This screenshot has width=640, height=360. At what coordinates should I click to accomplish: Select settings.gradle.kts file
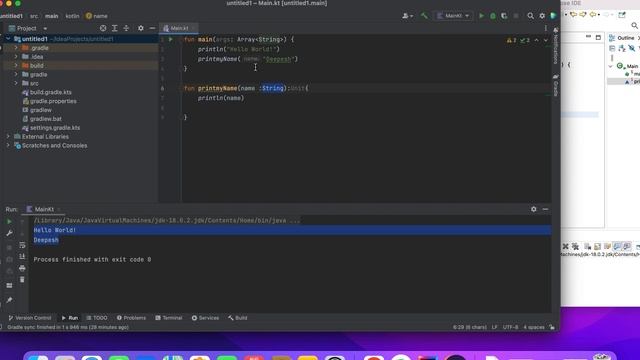point(55,128)
